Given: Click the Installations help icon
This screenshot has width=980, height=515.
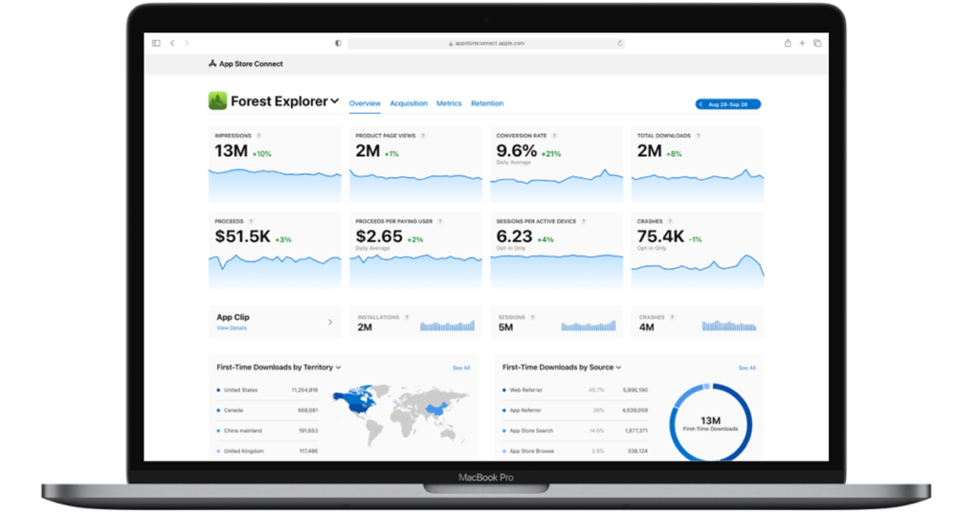Looking at the screenshot, I should pyautogui.click(x=407, y=318).
